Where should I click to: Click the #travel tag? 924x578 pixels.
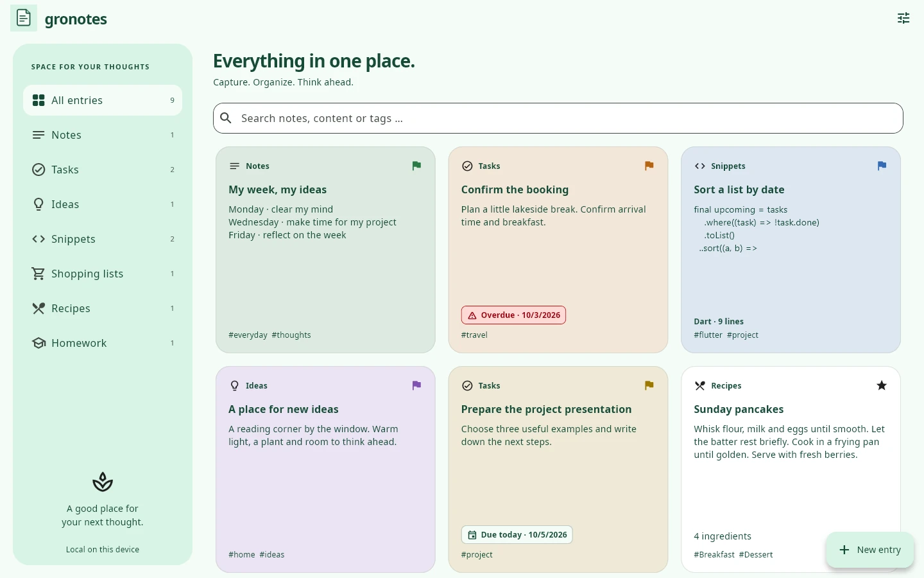coord(475,335)
